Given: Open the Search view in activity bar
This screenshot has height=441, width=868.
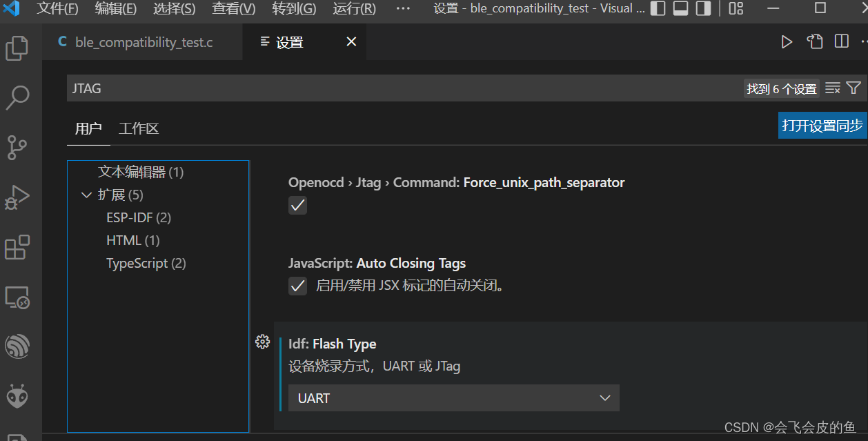Looking at the screenshot, I should pyautogui.click(x=17, y=97).
